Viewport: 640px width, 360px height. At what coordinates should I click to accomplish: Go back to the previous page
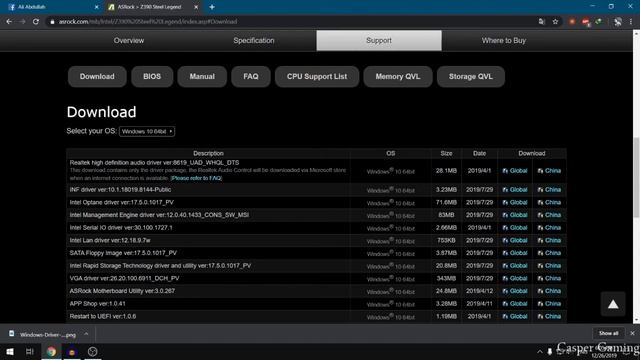(x=9, y=22)
